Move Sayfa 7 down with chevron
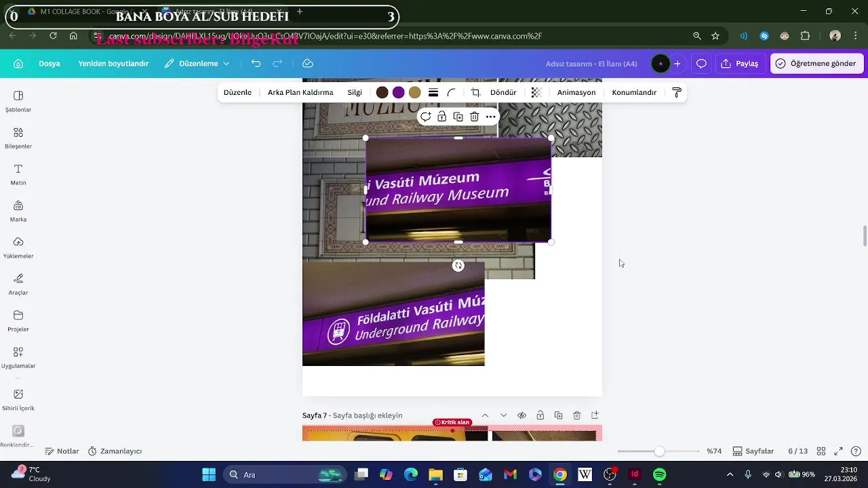Screen dimensions: 868x488 click(503, 415)
